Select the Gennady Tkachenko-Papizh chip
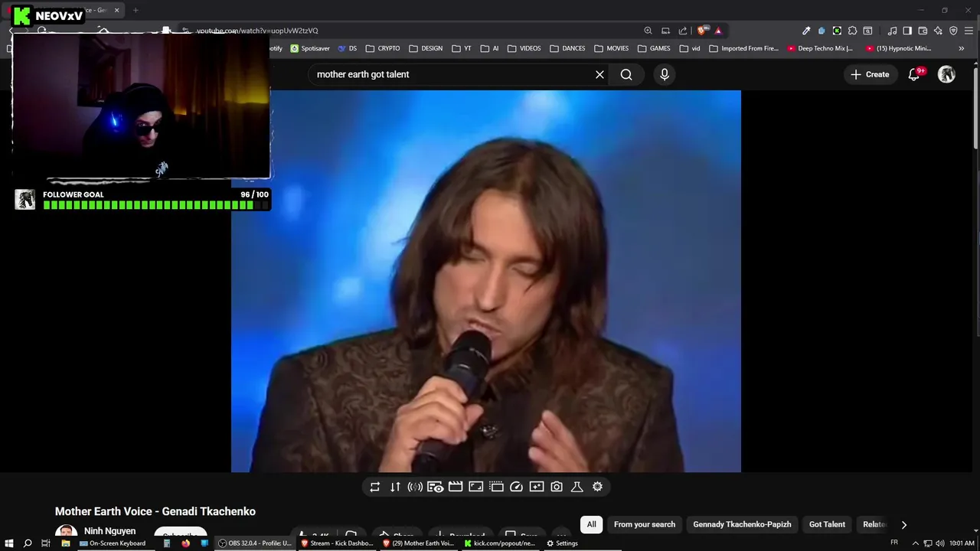The width and height of the screenshot is (980, 551). click(x=742, y=524)
